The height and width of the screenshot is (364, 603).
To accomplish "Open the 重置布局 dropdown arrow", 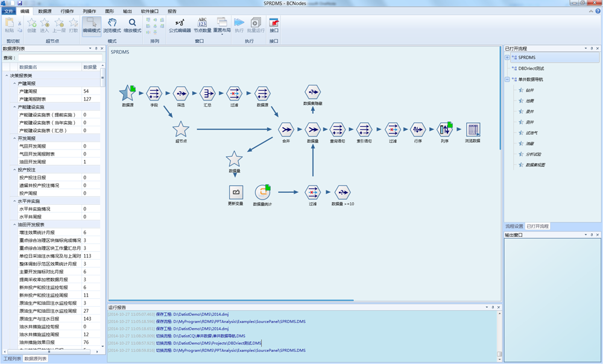I will (x=222, y=34).
